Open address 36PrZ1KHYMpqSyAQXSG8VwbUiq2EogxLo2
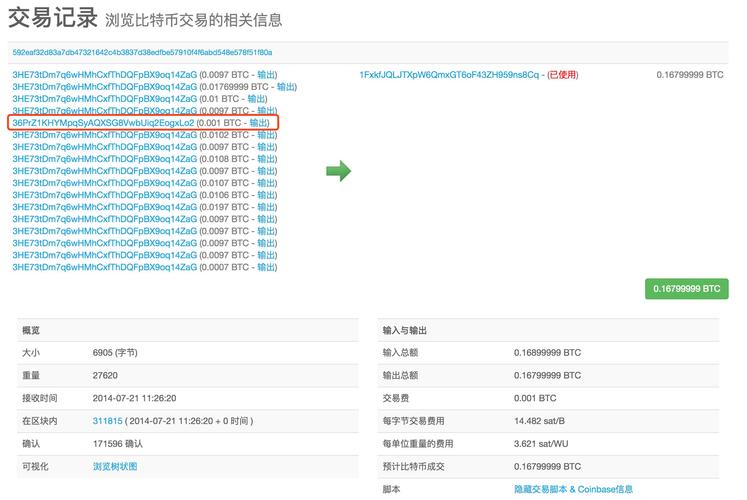The width and height of the screenshot is (747, 500). click(x=103, y=123)
